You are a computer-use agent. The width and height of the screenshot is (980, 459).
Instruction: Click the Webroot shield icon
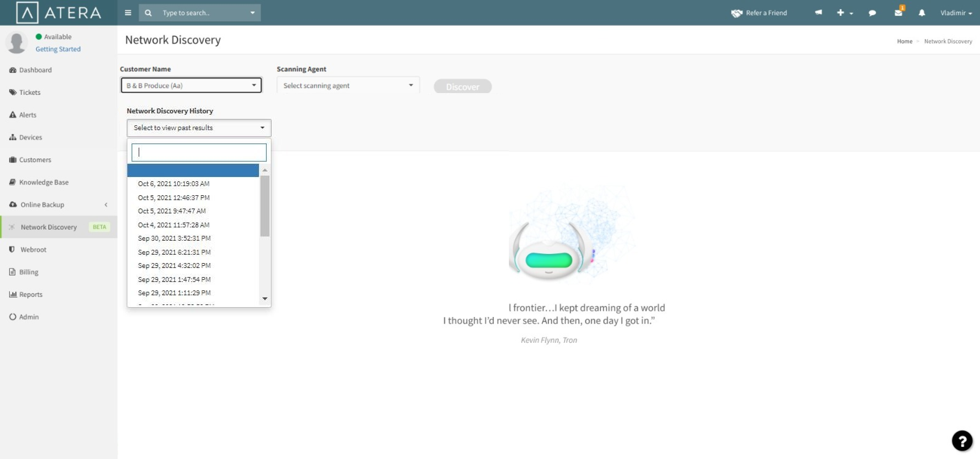[12, 249]
